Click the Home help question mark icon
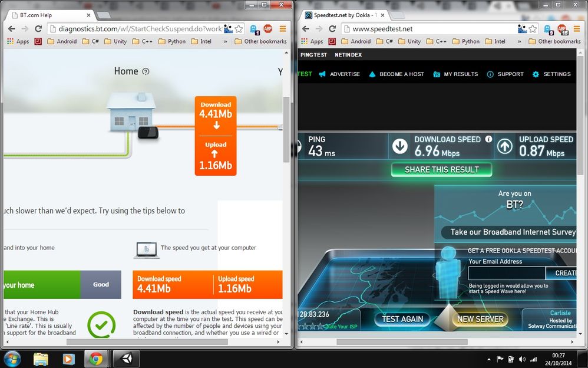This screenshot has width=588, height=368. [x=146, y=71]
